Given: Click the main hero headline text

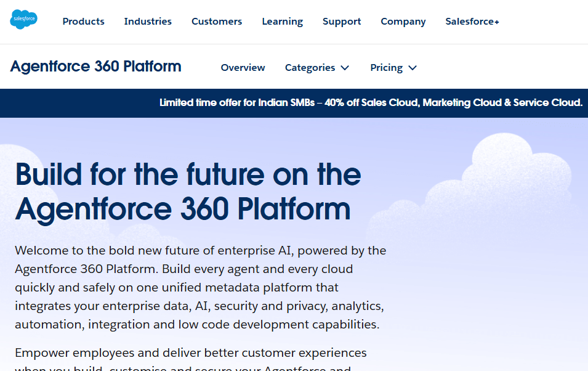Looking at the screenshot, I should point(188,191).
